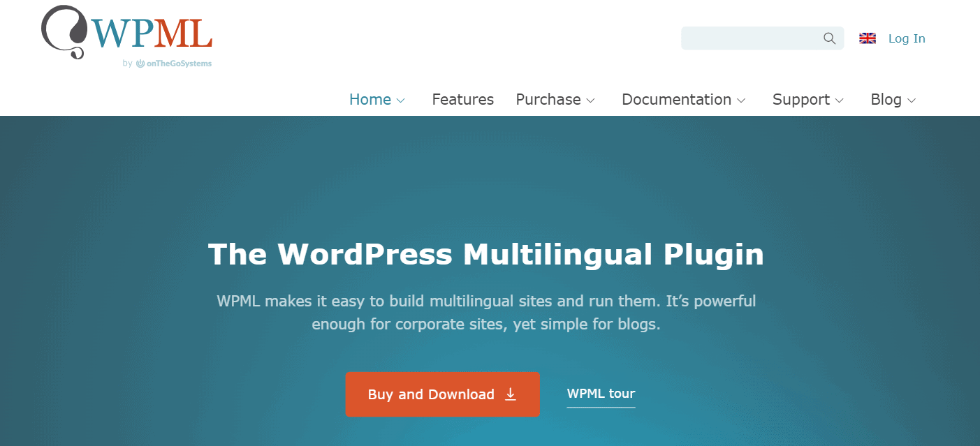Expand the Blog dropdown chevron
980x446 pixels.
coord(912,101)
